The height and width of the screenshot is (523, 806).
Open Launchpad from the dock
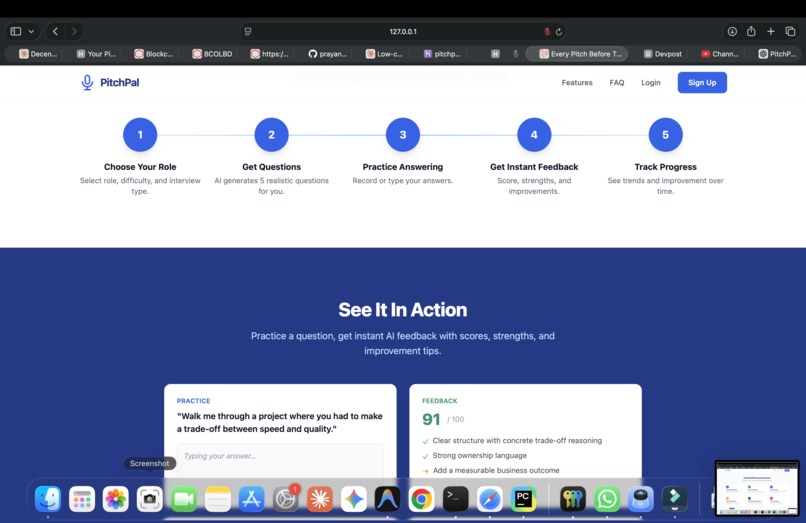coord(82,499)
